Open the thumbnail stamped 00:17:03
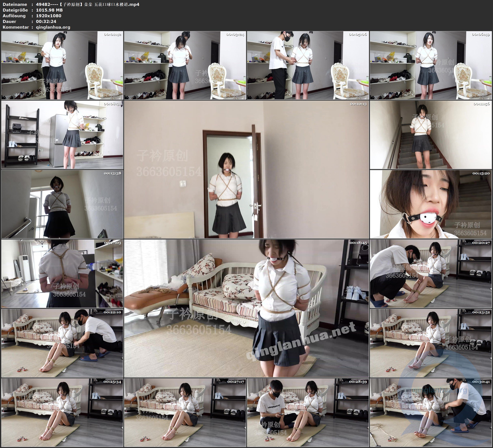Screen dimensions: 493x448 62,274
